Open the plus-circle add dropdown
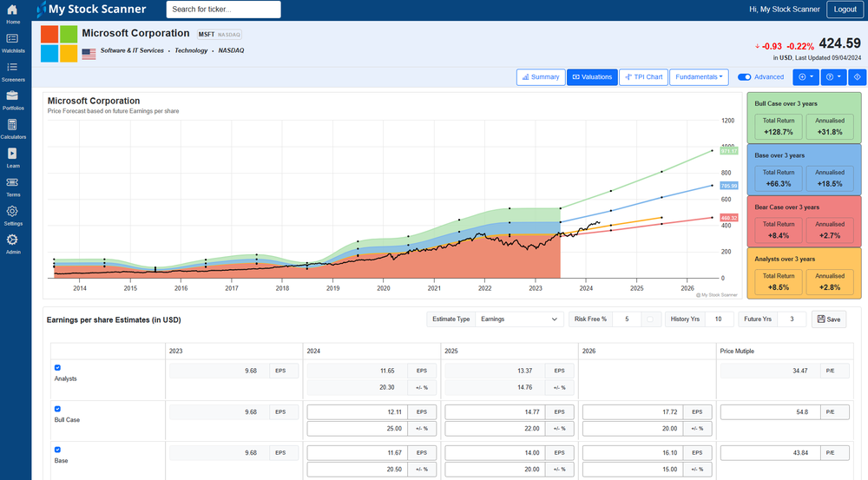This screenshot has width=868, height=480. [x=806, y=77]
